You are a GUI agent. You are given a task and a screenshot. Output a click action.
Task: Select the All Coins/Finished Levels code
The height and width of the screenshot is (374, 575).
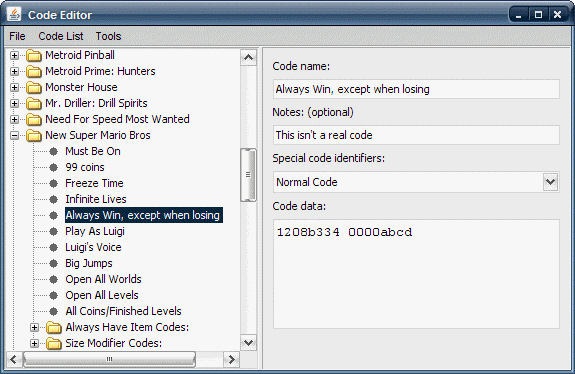pyautogui.click(x=123, y=311)
